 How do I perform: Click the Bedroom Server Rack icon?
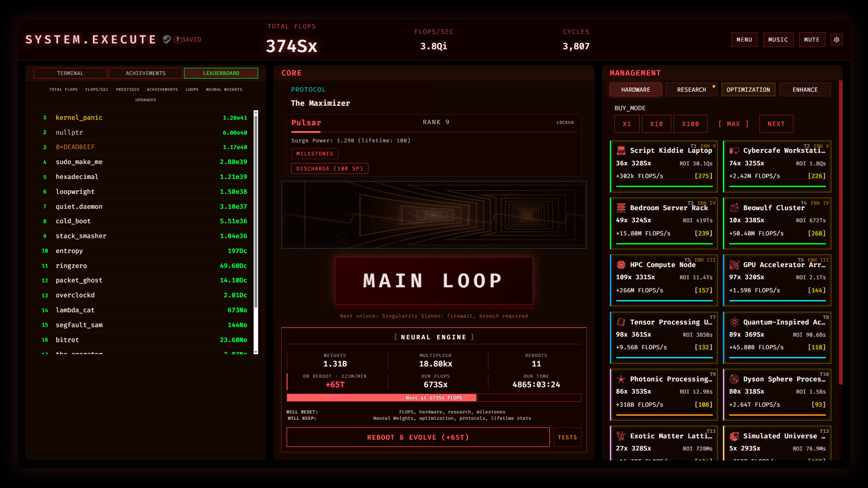[621, 208]
